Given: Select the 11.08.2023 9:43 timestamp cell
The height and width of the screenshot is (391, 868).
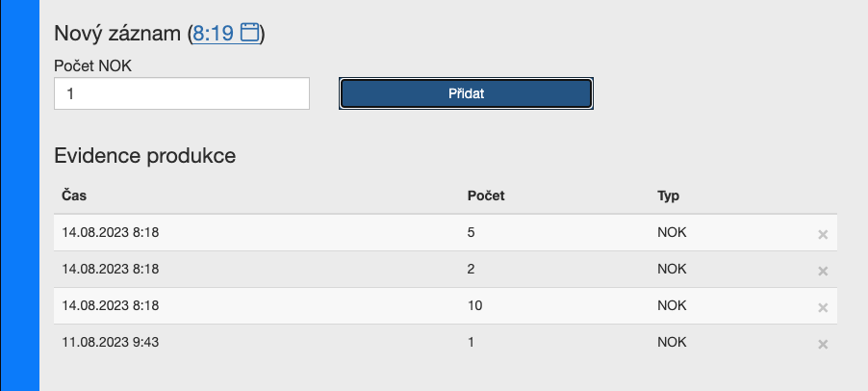Looking at the screenshot, I should [x=110, y=342].
